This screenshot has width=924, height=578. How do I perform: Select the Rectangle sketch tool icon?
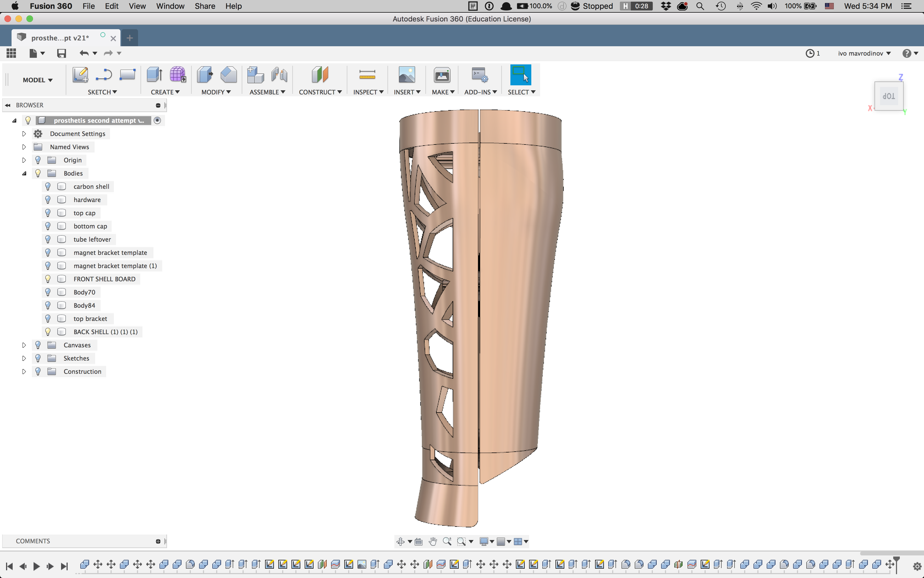(127, 75)
